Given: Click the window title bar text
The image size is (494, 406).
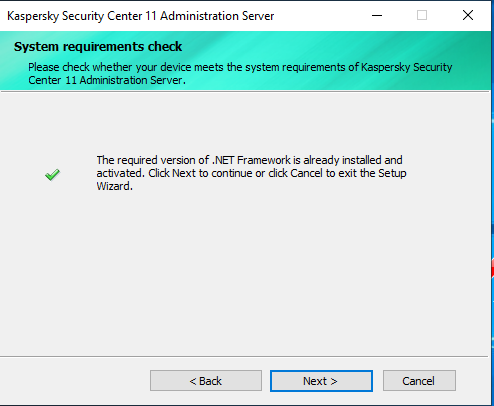Looking at the screenshot, I should pyautogui.click(x=140, y=16).
